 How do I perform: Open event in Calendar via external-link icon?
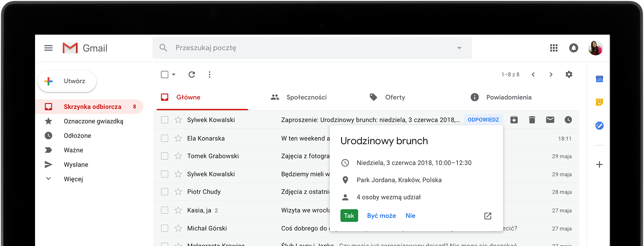coord(487,216)
